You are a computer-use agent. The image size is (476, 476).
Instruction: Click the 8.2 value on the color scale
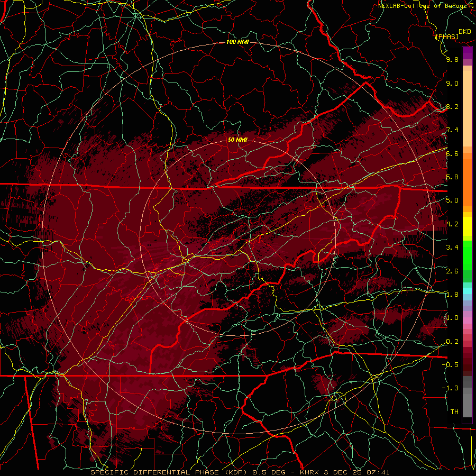452,106
